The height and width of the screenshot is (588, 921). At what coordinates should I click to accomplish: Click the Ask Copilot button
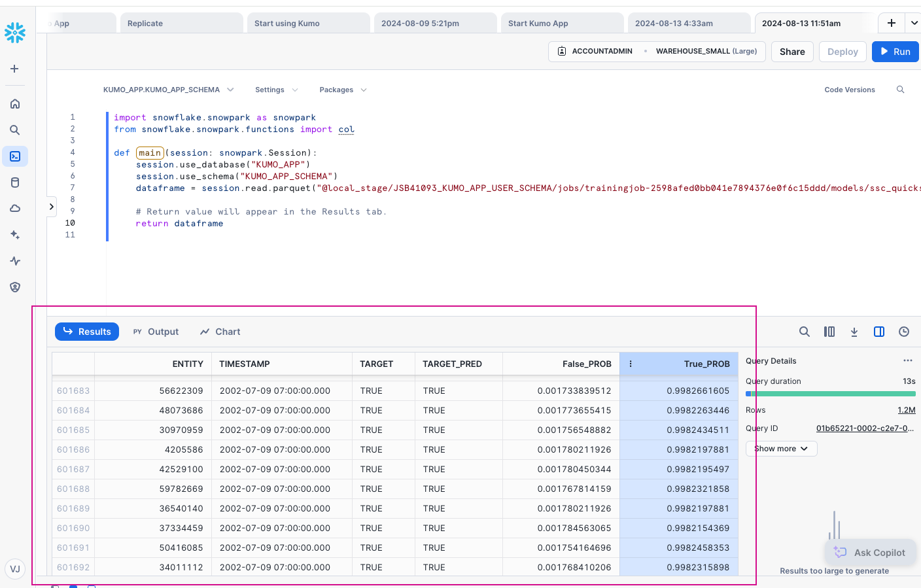pos(871,553)
